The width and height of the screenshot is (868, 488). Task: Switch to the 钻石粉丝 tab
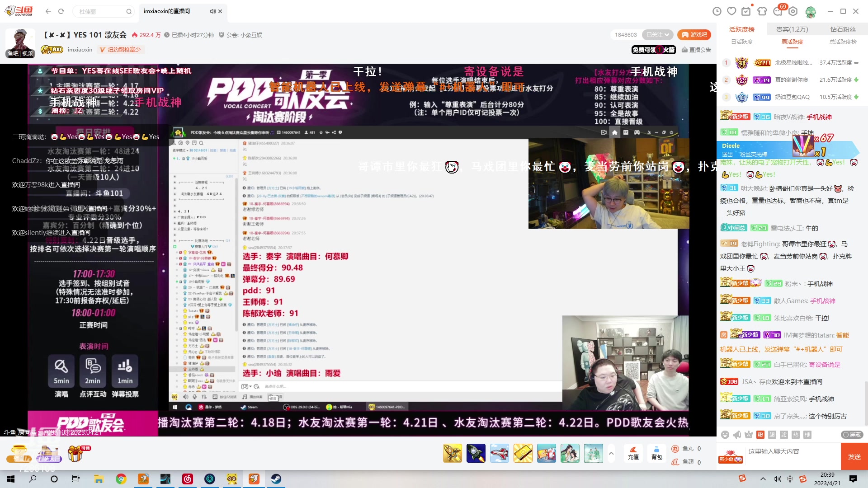point(844,28)
